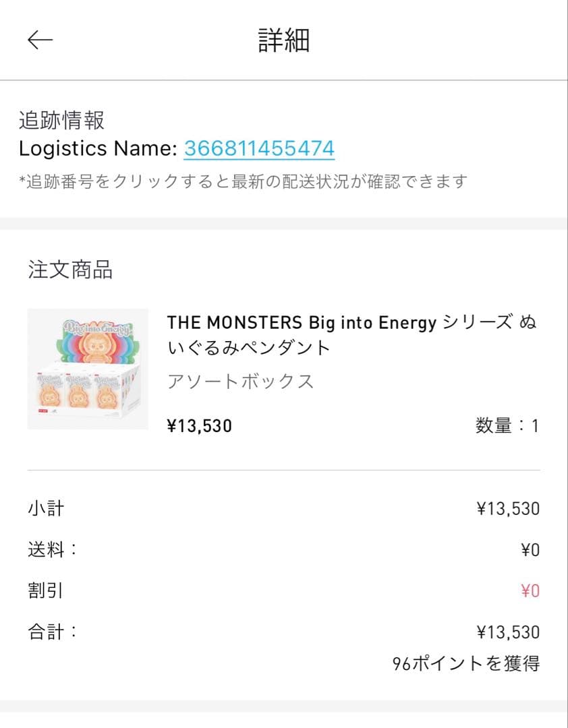Tap the 96ポイントを獲得 points text
This screenshot has height=728, width=568.
click(x=466, y=664)
